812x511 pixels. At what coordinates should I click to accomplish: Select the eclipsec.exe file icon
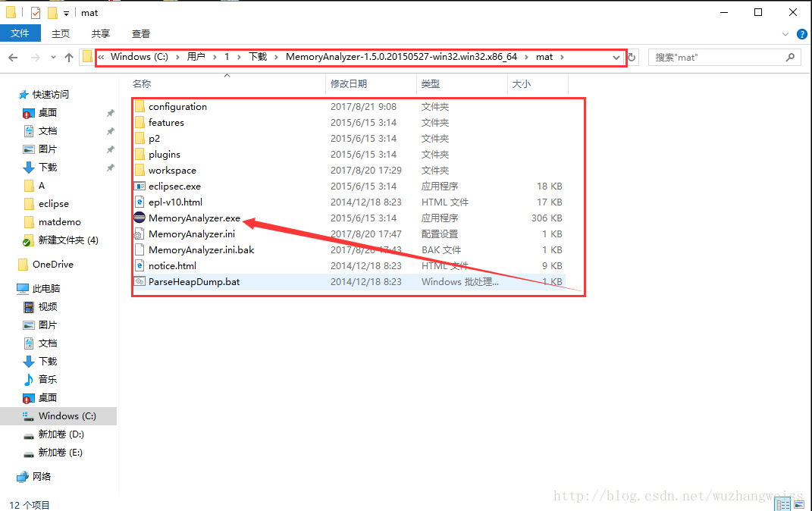(140, 187)
